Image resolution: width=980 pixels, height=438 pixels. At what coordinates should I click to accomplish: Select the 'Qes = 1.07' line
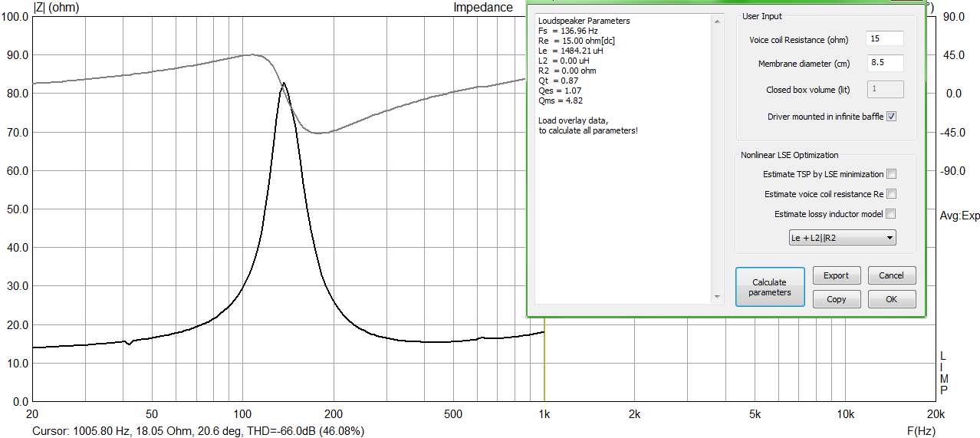pyautogui.click(x=561, y=91)
